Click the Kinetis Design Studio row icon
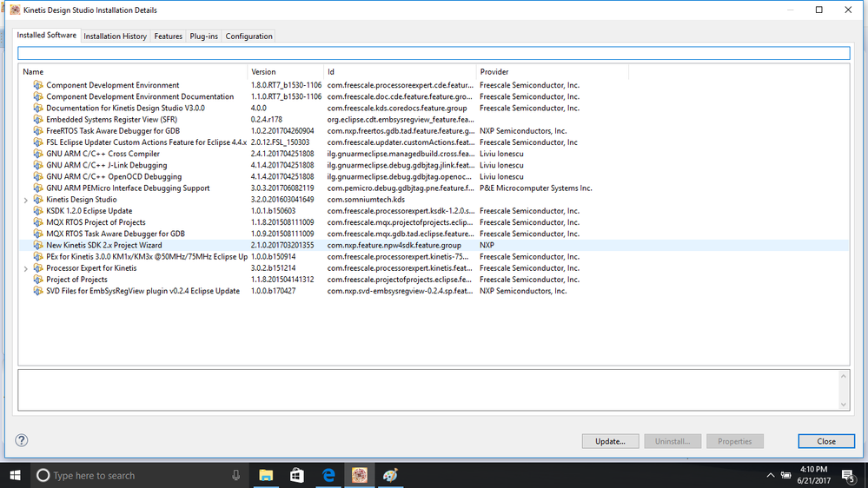868x488 pixels. (x=37, y=199)
